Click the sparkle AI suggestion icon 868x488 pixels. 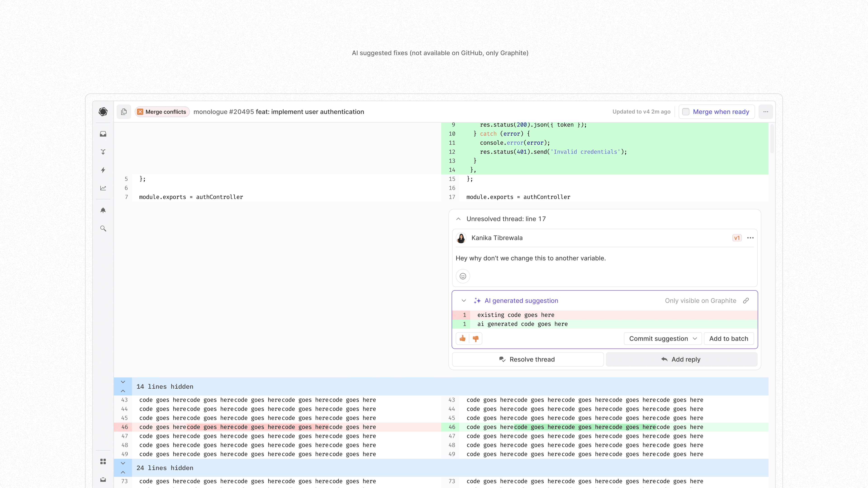477,301
